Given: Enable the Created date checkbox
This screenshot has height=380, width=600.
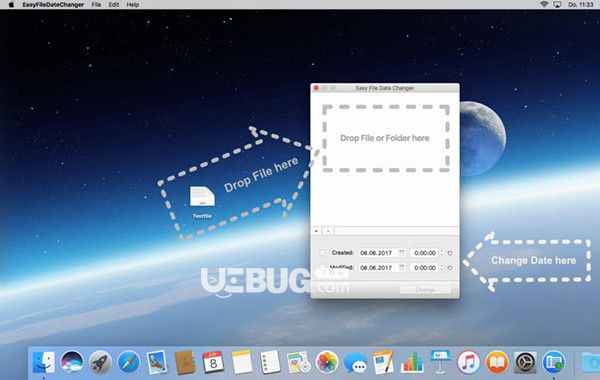Looking at the screenshot, I should (322, 253).
